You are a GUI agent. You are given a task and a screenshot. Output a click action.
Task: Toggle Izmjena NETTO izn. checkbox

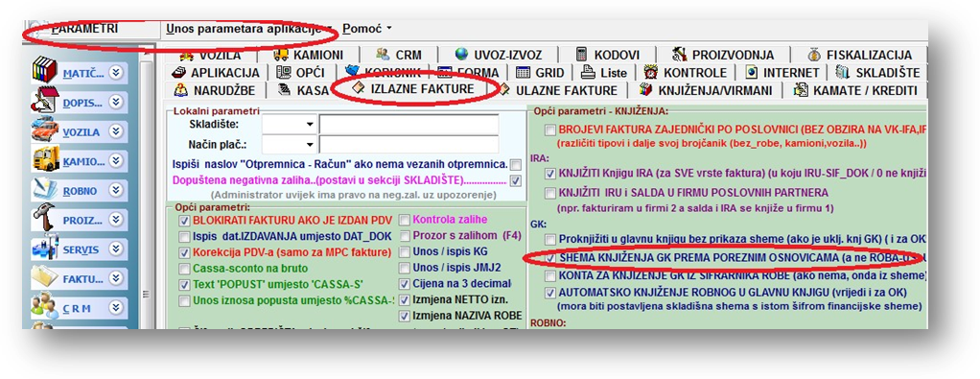(x=405, y=299)
